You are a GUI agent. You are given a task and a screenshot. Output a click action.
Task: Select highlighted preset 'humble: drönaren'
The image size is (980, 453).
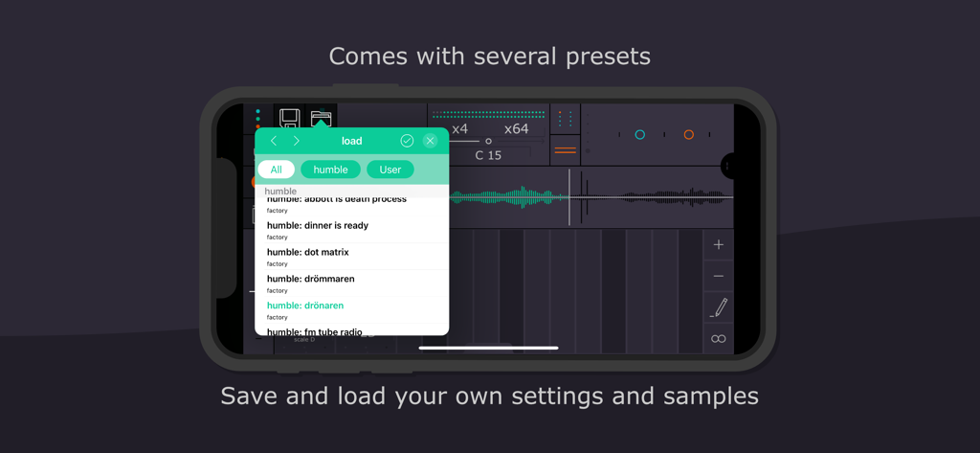352,310
